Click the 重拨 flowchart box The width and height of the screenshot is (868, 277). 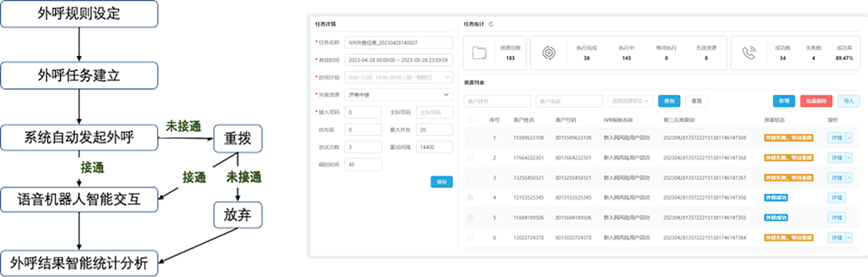[x=237, y=139]
